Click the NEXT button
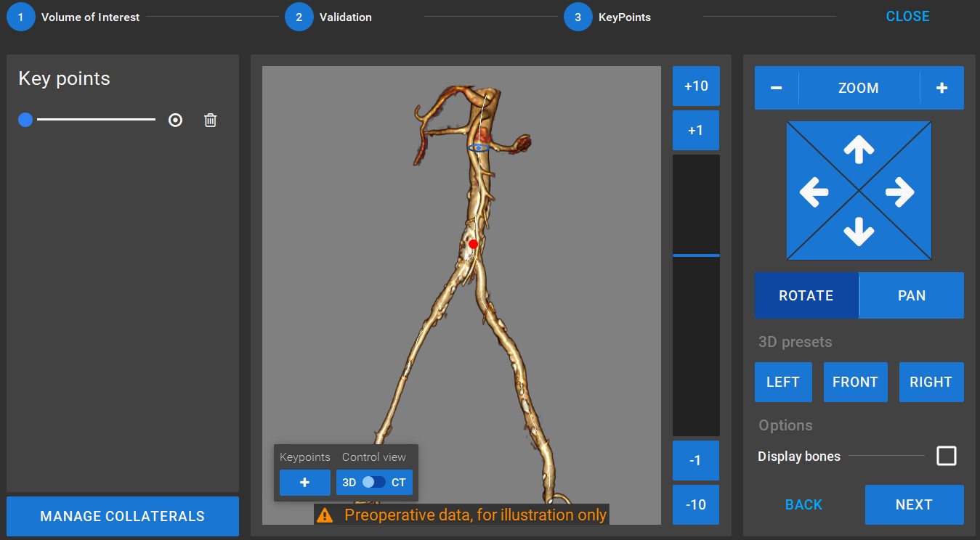 pyautogui.click(x=913, y=504)
